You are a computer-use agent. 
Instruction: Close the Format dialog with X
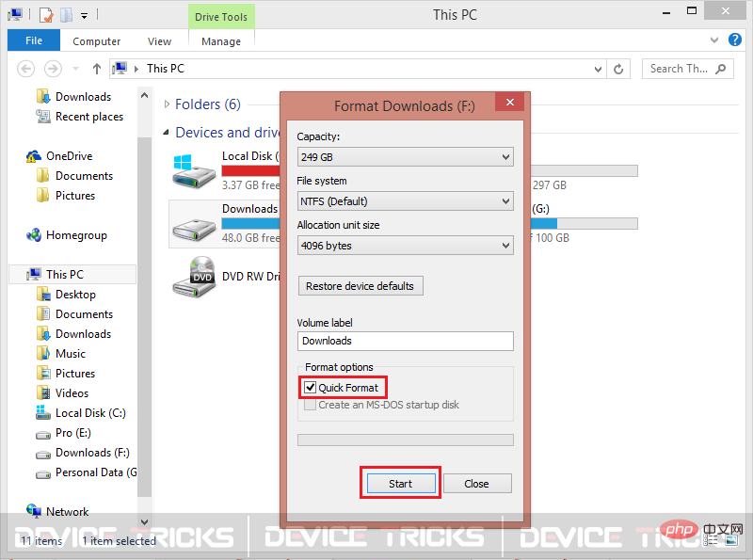pos(510,102)
